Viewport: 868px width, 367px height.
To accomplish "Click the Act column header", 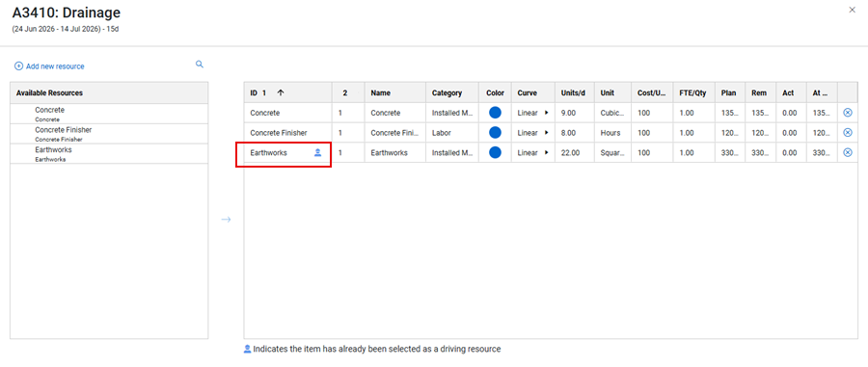I will click(791, 92).
